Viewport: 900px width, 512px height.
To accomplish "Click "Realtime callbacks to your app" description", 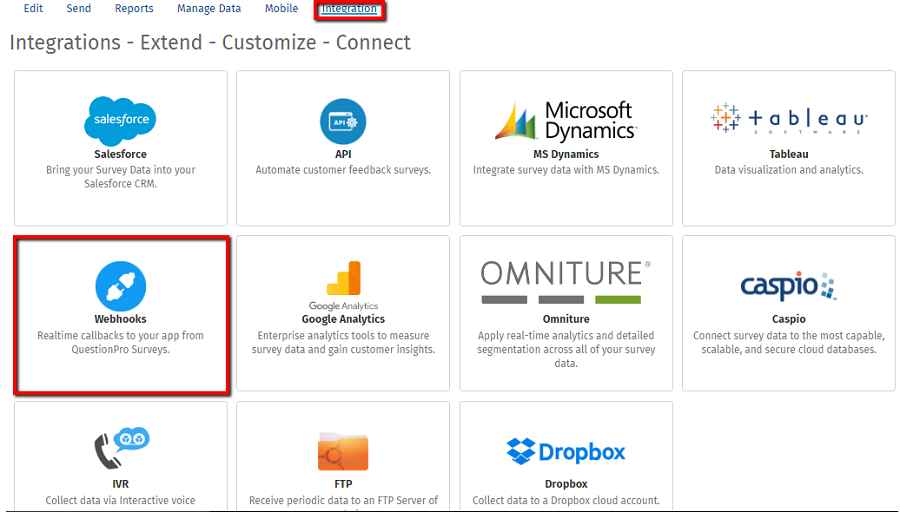I will (x=121, y=342).
